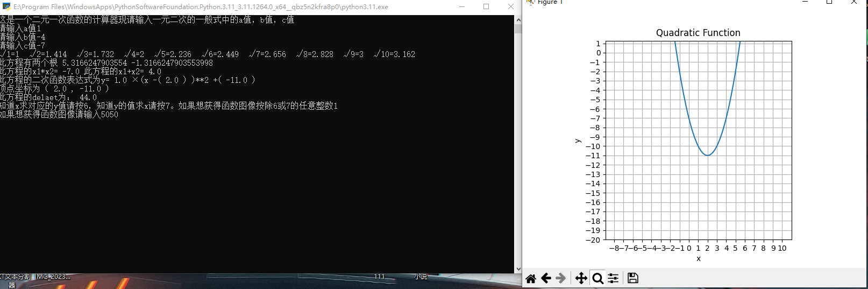The height and width of the screenshot is (289, 868).
Task: Maximize the Figure 1 window
Action: tap(829, 2)
